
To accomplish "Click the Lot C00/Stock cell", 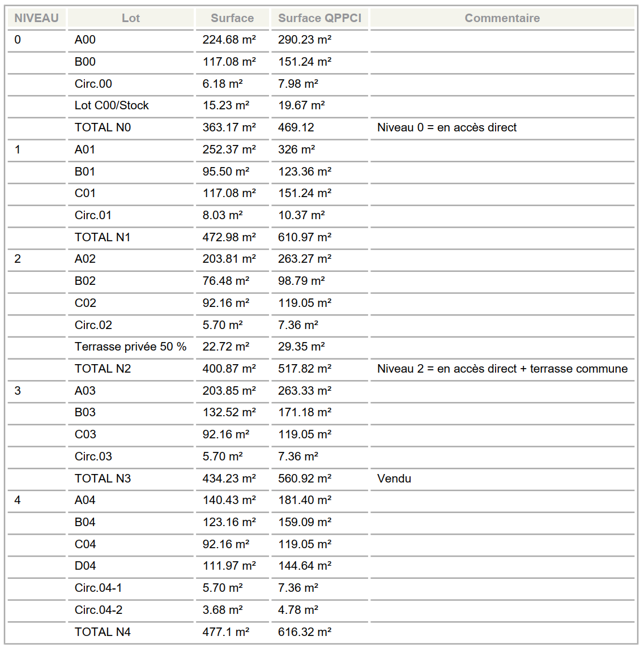I will [131, 105].
